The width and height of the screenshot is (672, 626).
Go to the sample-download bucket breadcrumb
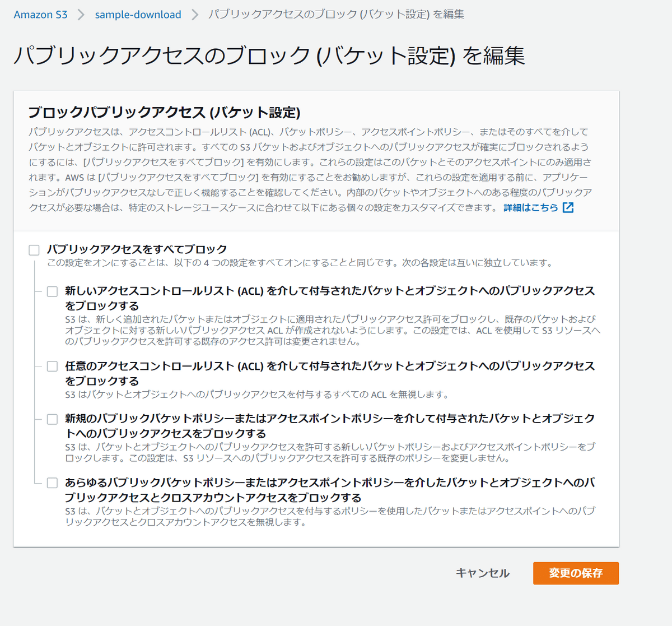138,15
